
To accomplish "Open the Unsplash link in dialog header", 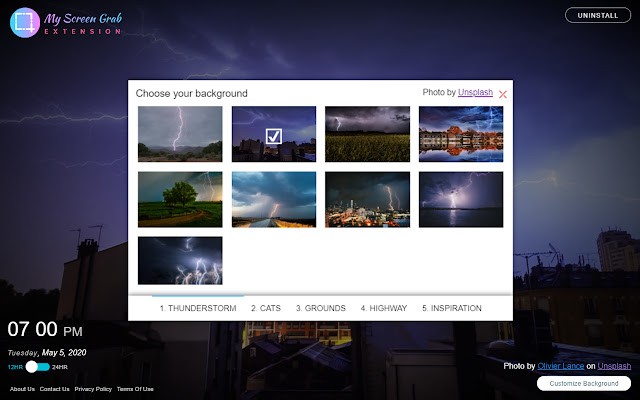I will [x=475, y=93].
